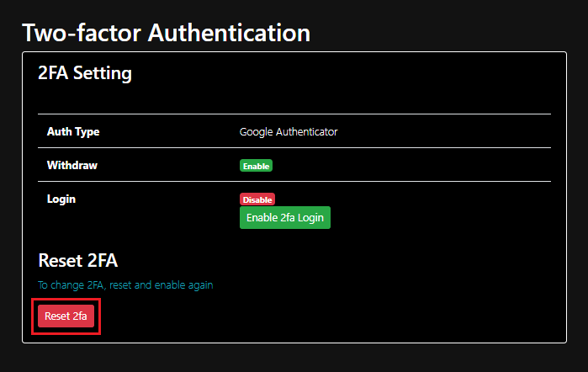Select the Google Authenticator value text
Screen dimensions: 588x372
(288, 131)
